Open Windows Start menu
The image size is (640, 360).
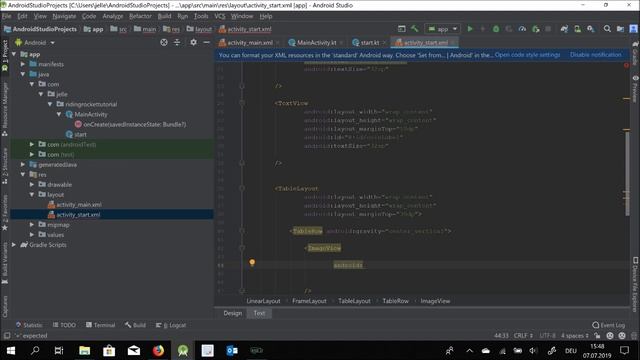coord(11,350)
